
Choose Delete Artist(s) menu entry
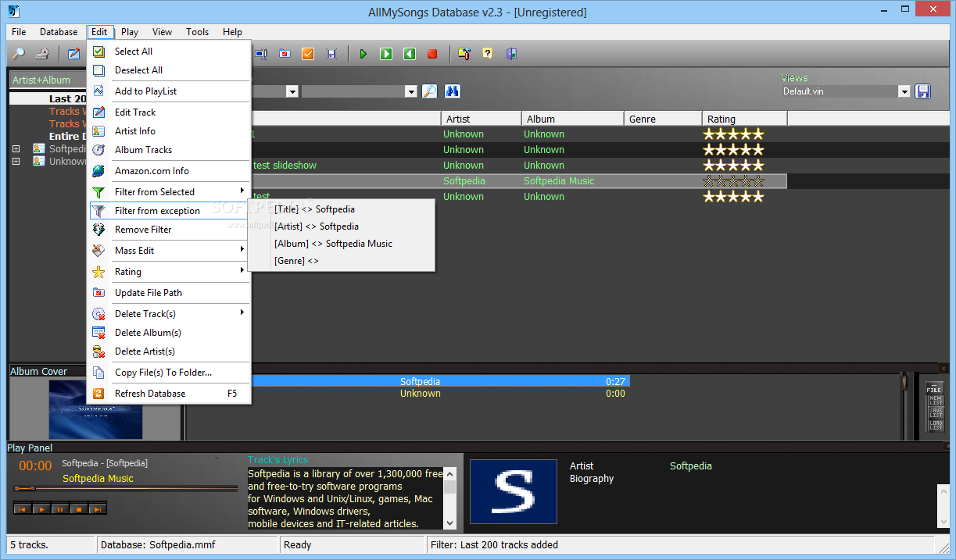[169, 351]
